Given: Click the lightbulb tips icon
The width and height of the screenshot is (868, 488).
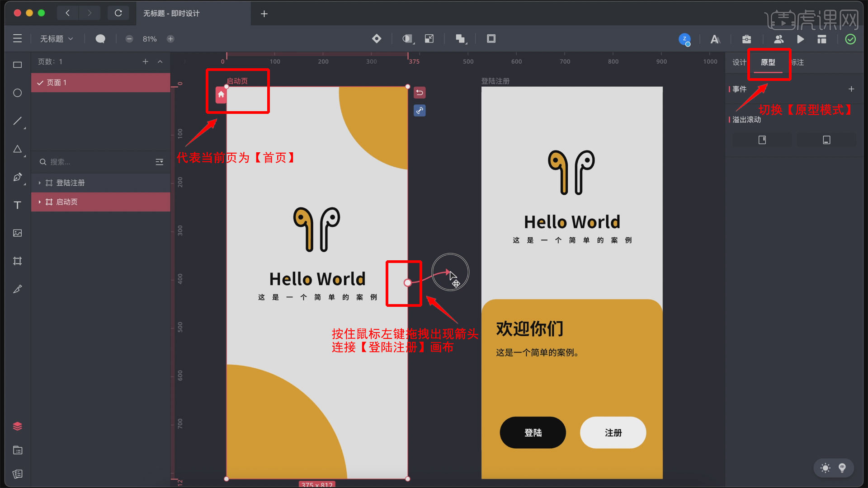Looking at the screenshot, I should coord(842,468).
